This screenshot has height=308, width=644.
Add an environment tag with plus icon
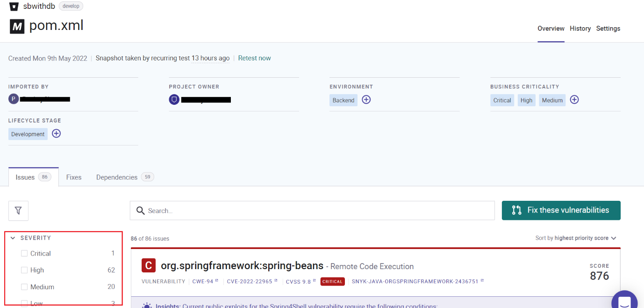[366, 100]
